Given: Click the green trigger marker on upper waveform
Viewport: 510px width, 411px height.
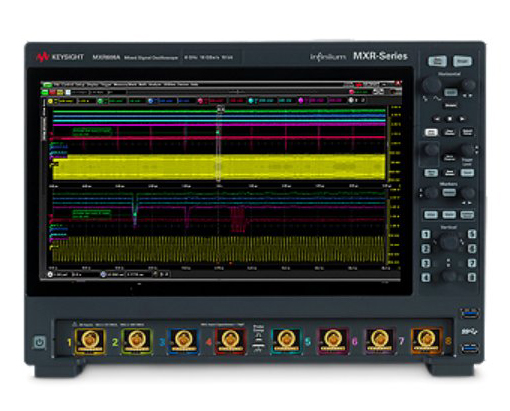Looking at the screenshot, I should click(218, 132).
